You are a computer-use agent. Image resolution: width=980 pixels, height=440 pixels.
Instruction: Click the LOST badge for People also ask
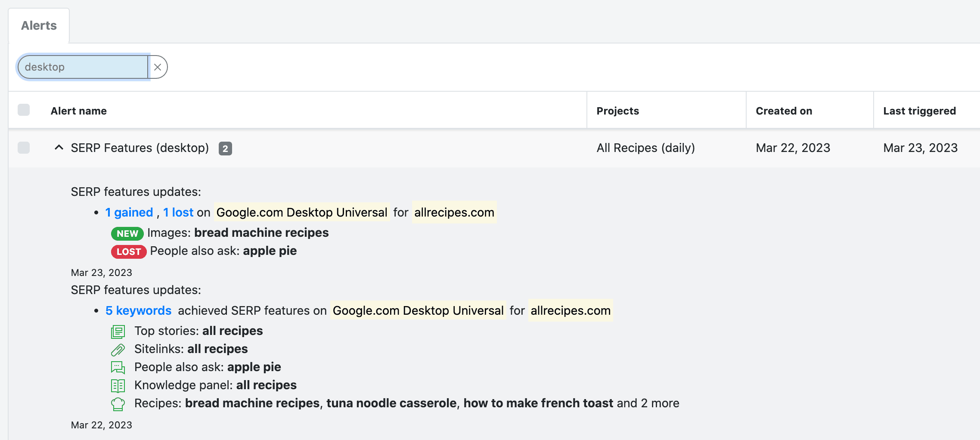[x=129, y=251]
